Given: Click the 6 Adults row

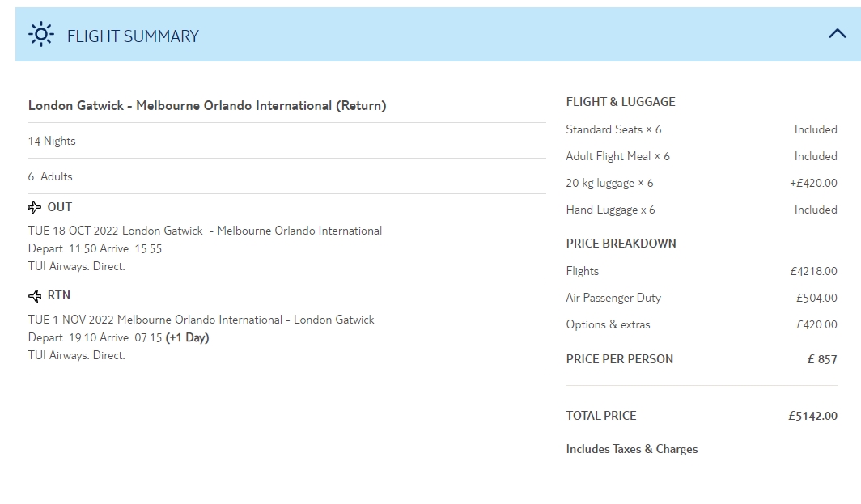Looking at the screenshot, I should tap(50, 176).
